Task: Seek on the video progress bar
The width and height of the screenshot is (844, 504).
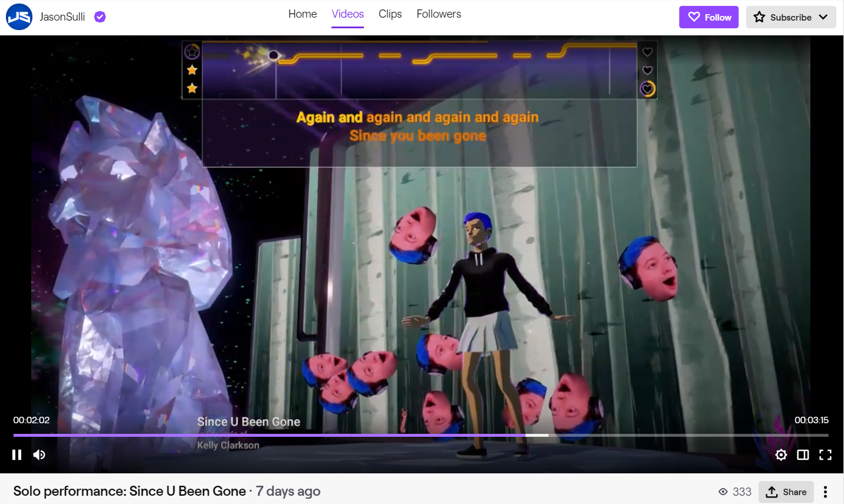Action: tap(421, 435)
